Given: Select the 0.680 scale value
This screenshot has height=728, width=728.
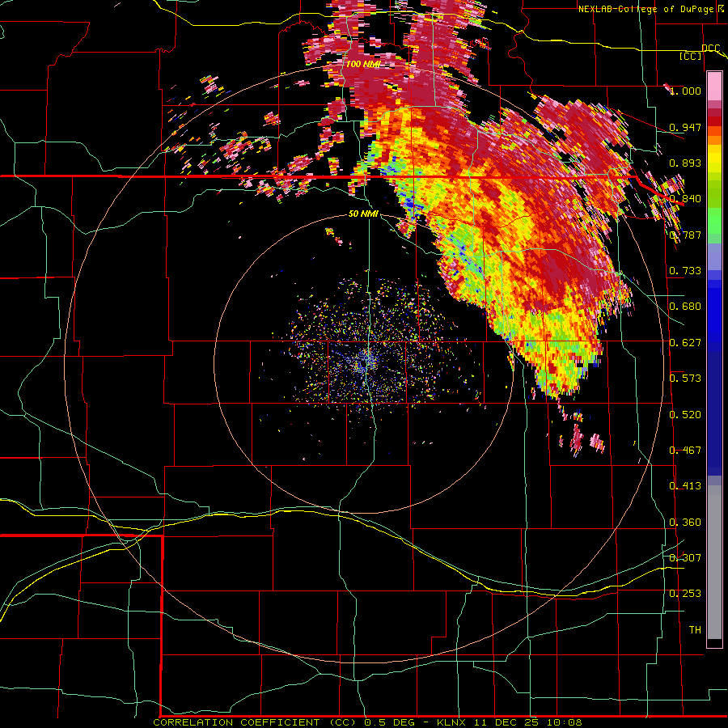Looking at the screenshot, I should pyautogui.click(x=685, y=306).
